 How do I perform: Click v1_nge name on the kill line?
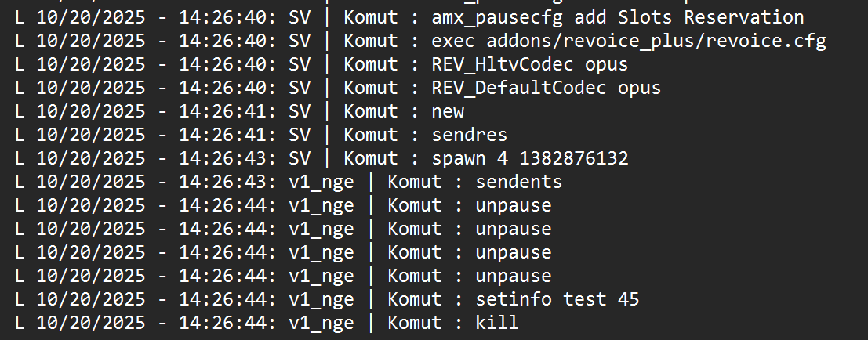click(321, 323)
